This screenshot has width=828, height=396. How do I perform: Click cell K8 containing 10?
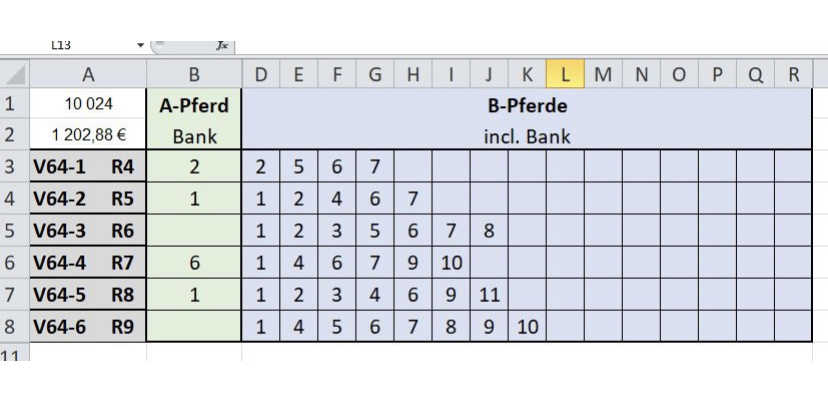click(x=527, y=327)
